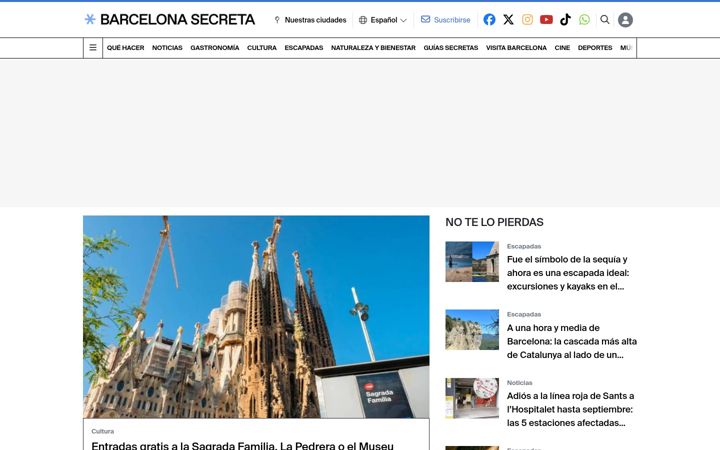This screenshot has height=450, width=720.
Task: Open the X (Twitter) profile icon
Action: click(508, 20)
